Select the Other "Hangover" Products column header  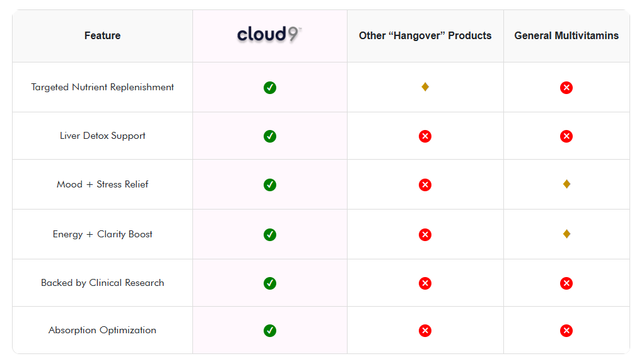click(425, 36)
